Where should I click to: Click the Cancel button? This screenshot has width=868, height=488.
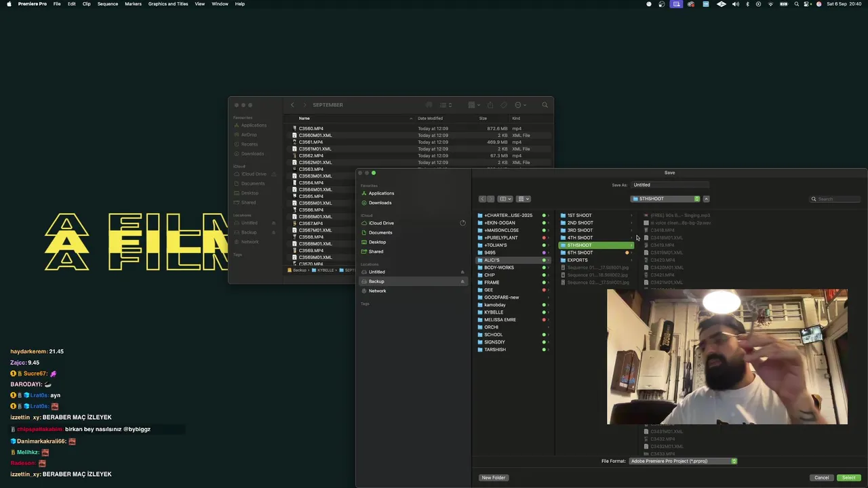click(822, 478)
